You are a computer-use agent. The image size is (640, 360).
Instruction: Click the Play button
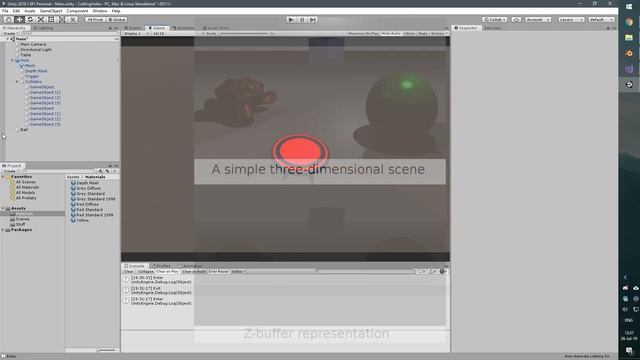tap(291, 19)
